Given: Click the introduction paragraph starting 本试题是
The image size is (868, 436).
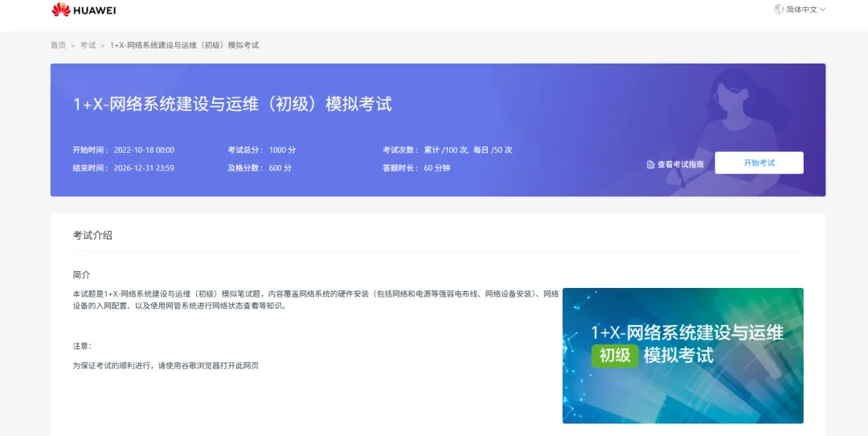Looking at the screenshot, I should [x=316, y=300].
